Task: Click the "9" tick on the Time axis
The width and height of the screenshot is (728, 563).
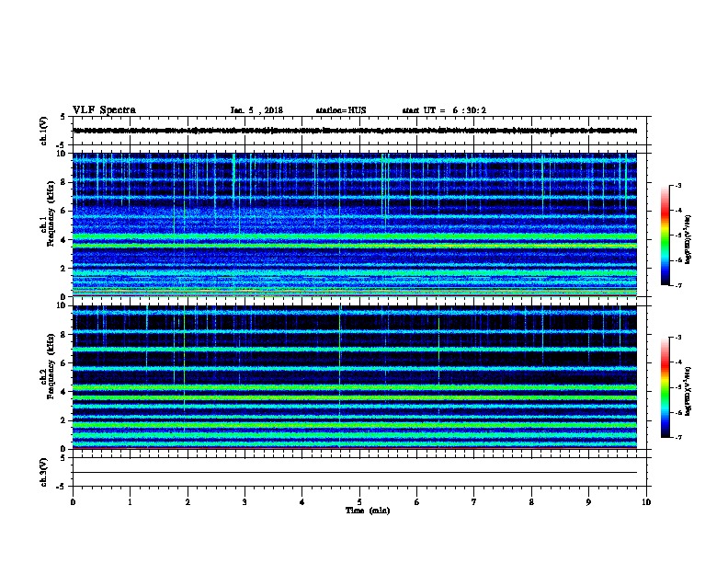Action: tap(588, 502)
